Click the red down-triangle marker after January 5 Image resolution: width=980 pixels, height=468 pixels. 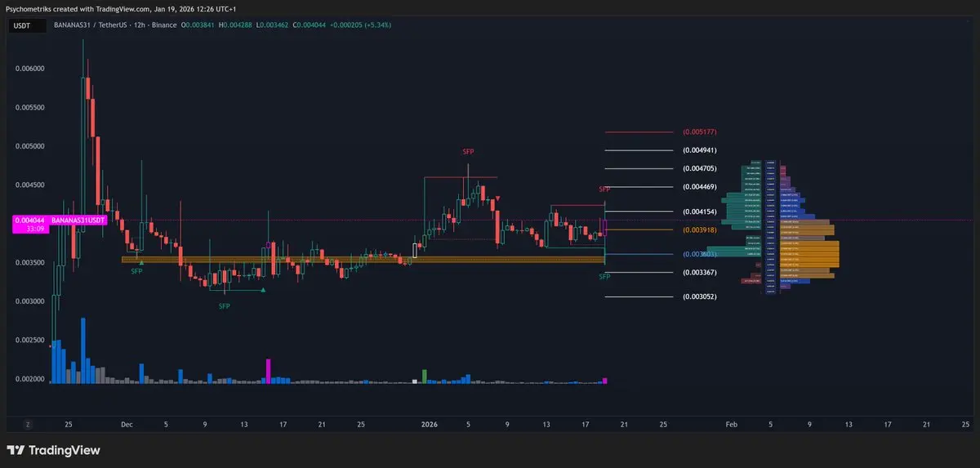[498, 198]
